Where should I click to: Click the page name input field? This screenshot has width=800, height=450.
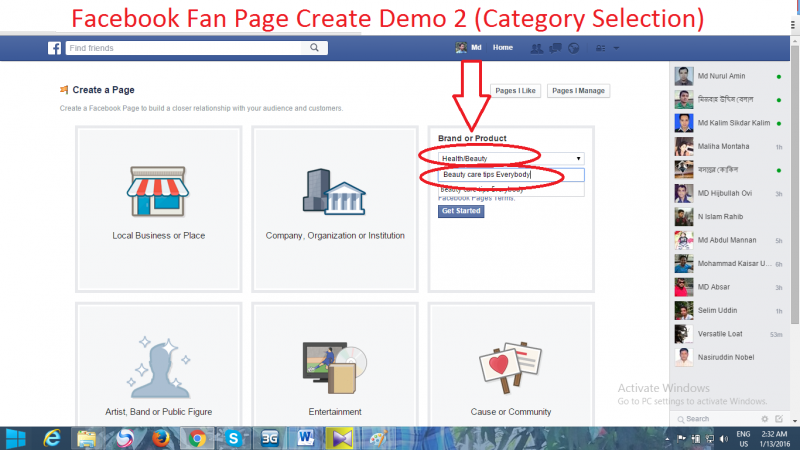[x=511, y=174]
